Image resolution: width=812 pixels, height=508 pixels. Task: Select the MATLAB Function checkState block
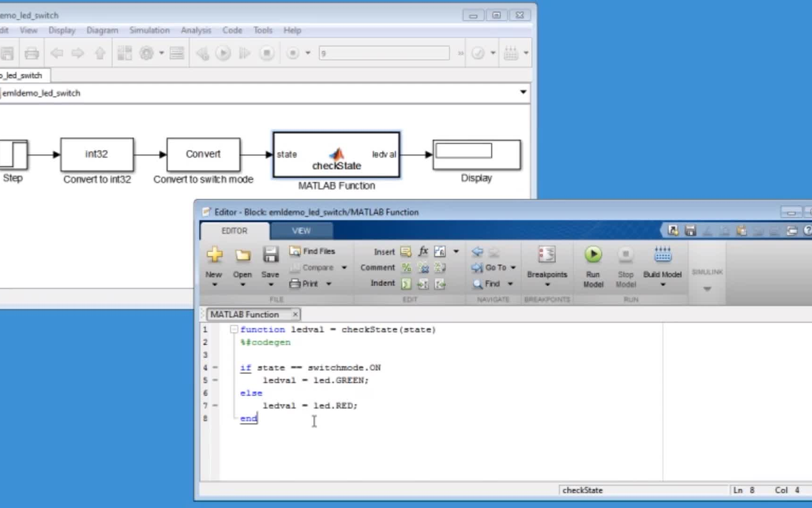336,155
